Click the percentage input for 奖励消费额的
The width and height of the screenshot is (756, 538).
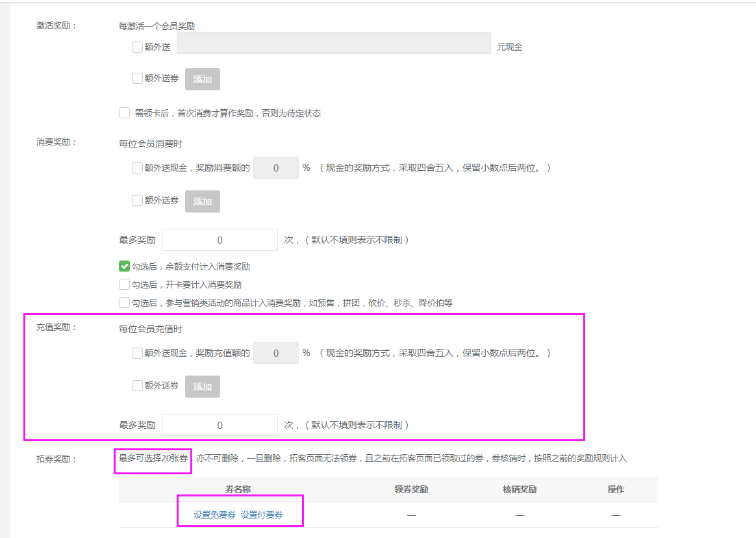275,168
